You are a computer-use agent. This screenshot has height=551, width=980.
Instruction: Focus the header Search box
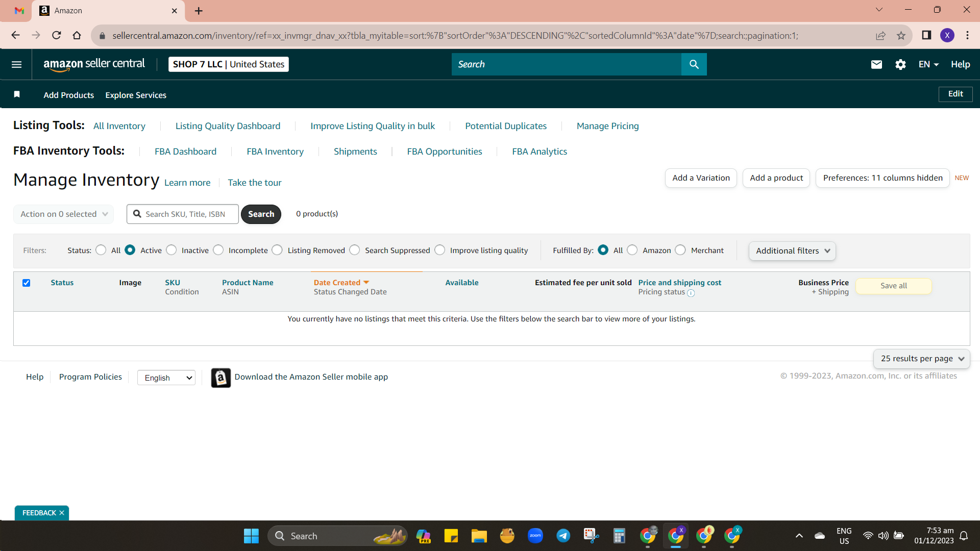[566, 64]
